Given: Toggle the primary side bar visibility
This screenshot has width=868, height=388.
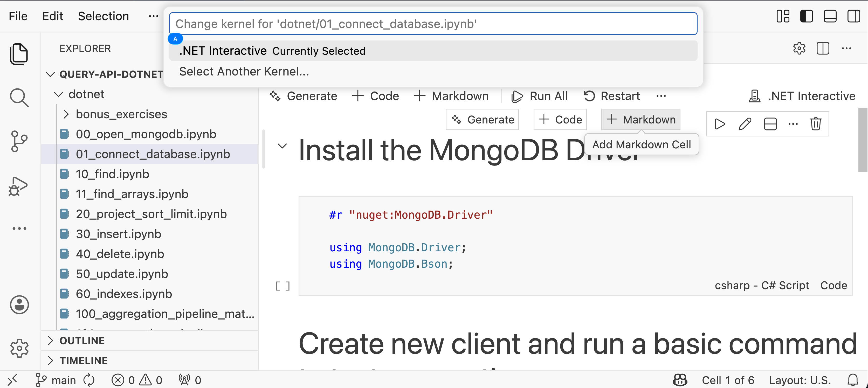Looking at the screenshot, I should click(x=806, y=16).
